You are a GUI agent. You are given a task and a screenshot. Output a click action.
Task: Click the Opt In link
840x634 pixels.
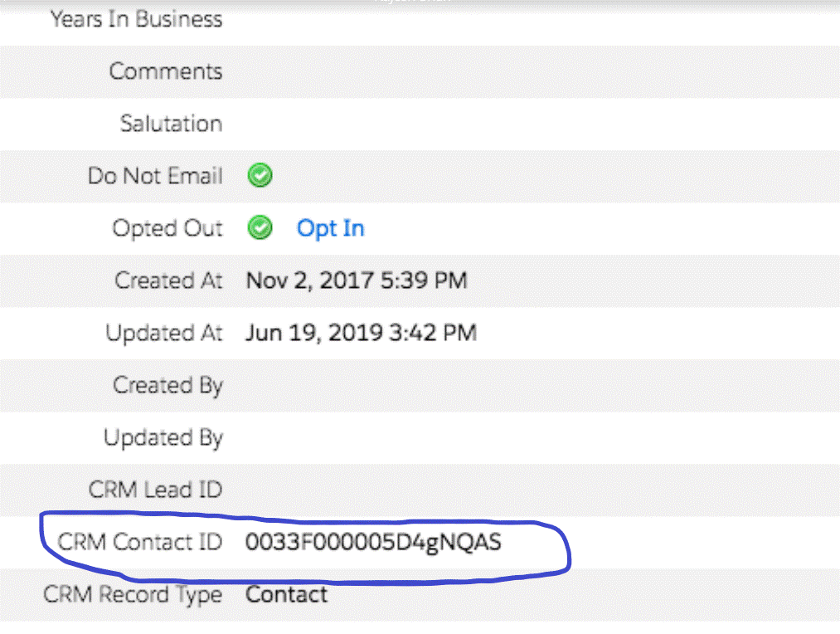[x=330, y=228]
